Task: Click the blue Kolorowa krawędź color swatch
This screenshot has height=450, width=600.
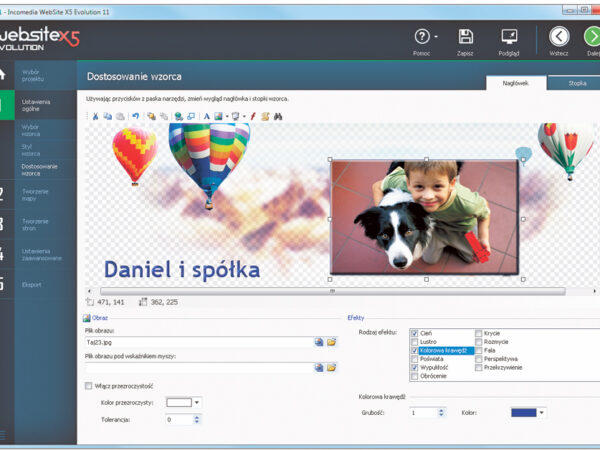Action: (x=522, y=412)
